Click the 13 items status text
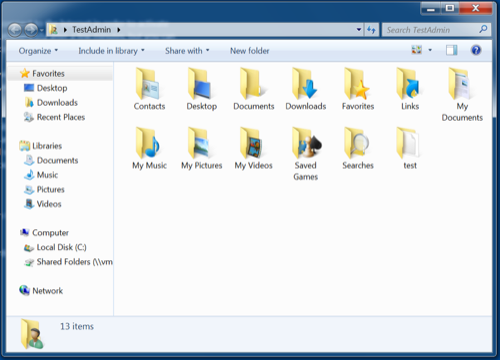 (x=77, y=326)
